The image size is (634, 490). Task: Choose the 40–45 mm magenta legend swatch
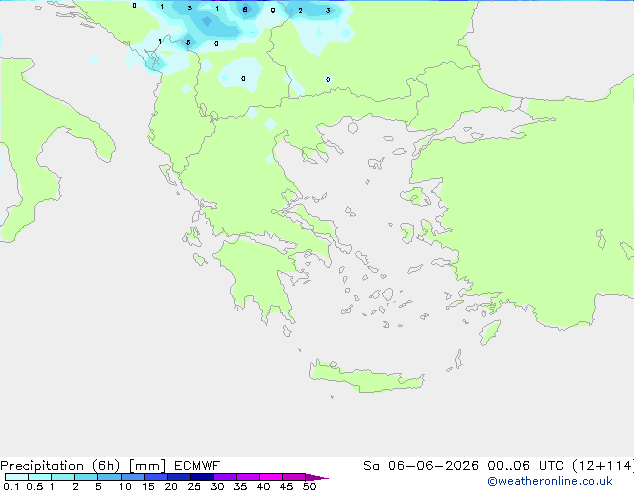click(x=271, y=477)
